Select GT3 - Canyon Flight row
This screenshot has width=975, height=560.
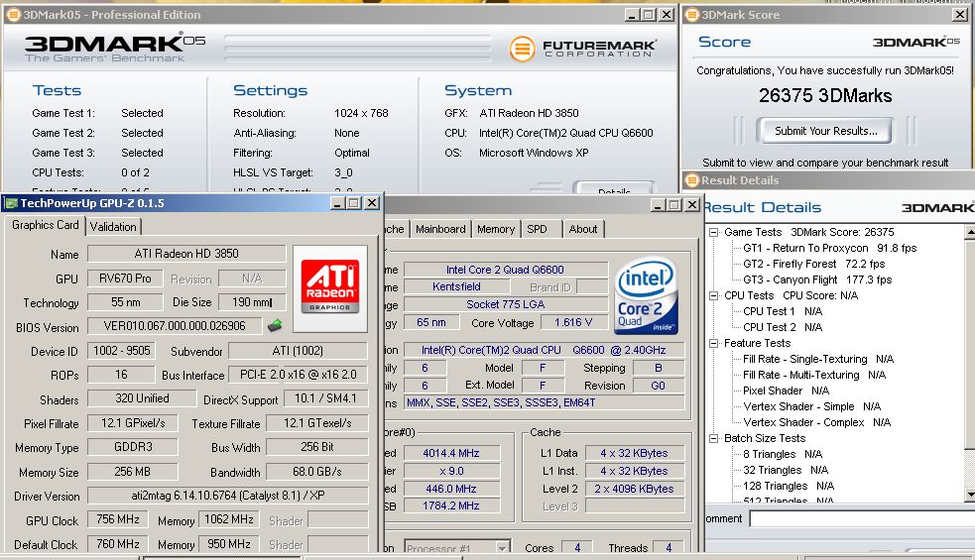click(x=817, y=280)
